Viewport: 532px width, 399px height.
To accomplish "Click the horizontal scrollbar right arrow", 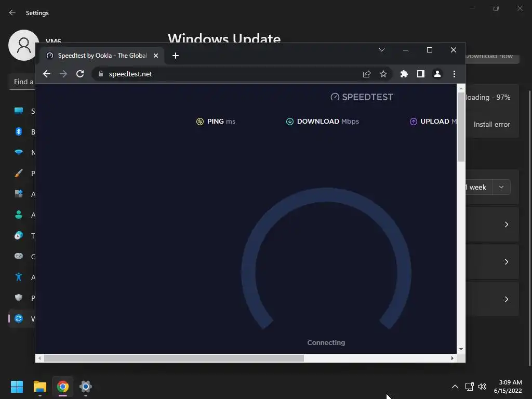I will (453, 358).
